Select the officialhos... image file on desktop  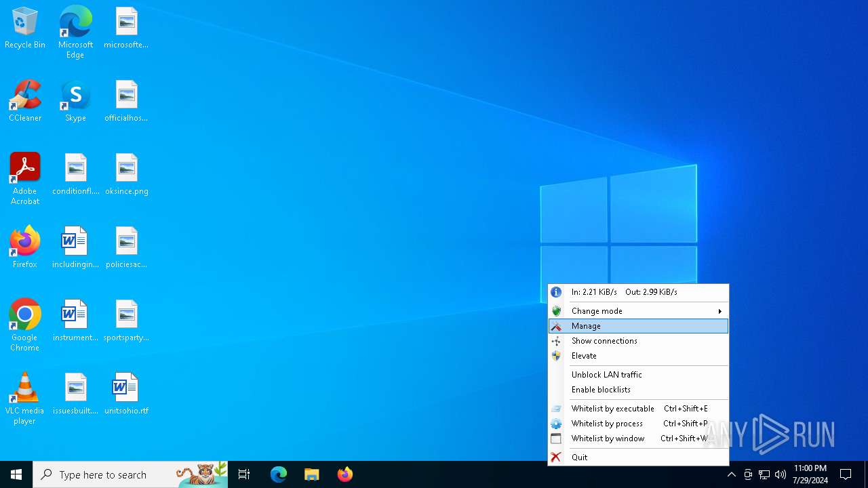click(x=126, y=102)
